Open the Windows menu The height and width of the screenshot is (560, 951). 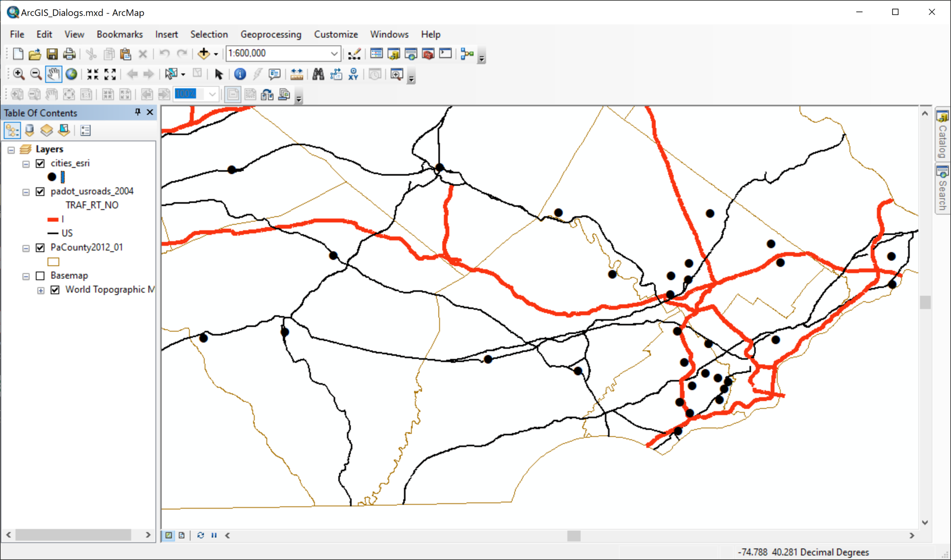coord(389,34)
